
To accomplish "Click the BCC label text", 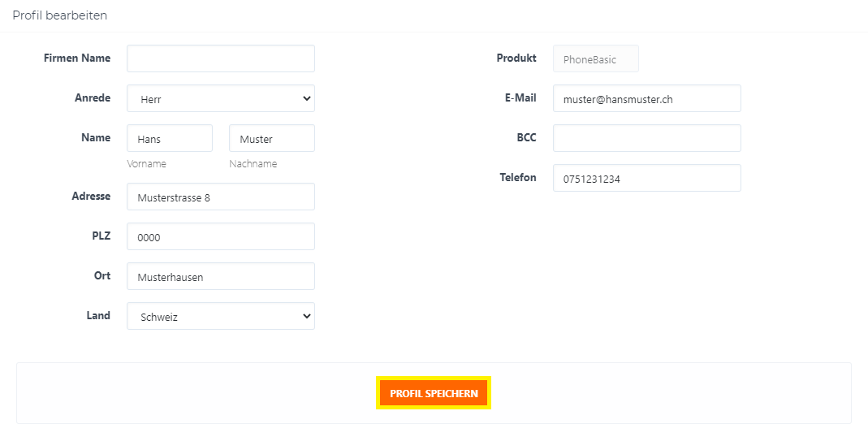I will point(526,138).
